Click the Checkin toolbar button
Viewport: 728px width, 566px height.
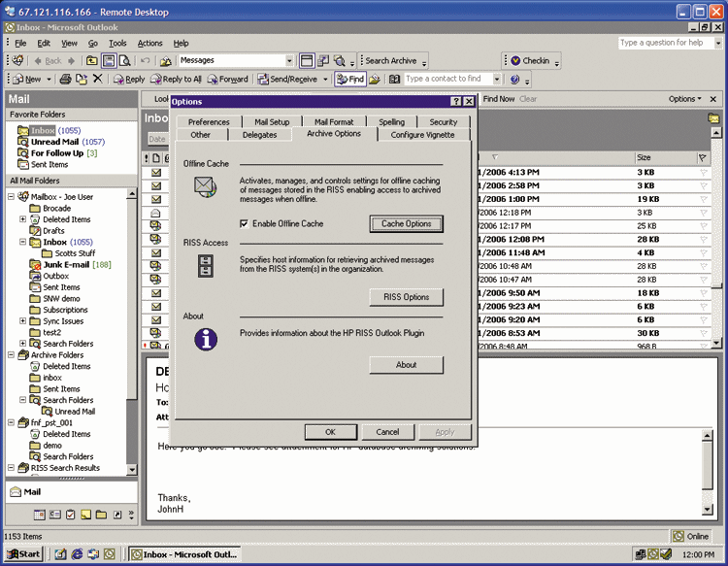point(530,61)
